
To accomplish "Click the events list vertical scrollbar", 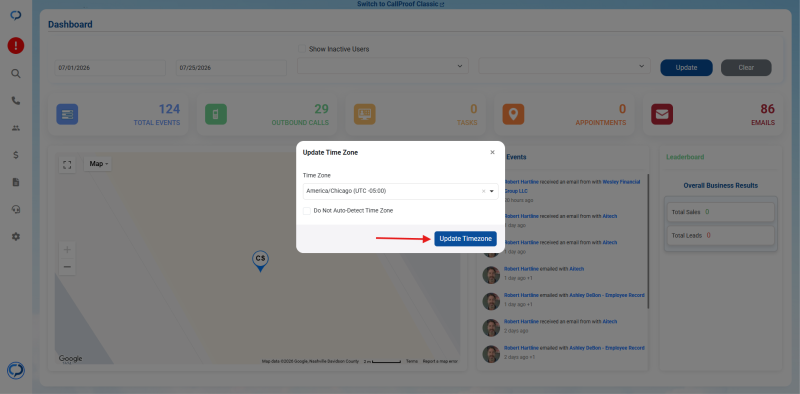I will 648,241.
